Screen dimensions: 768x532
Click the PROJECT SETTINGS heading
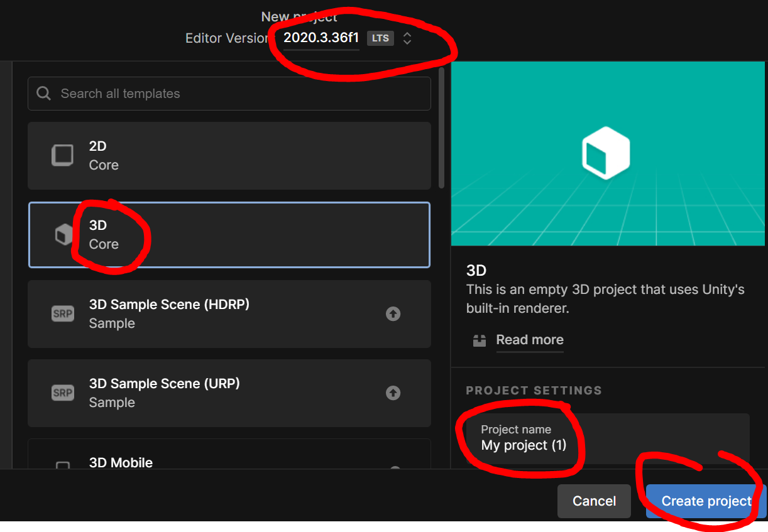pos(534,391)
